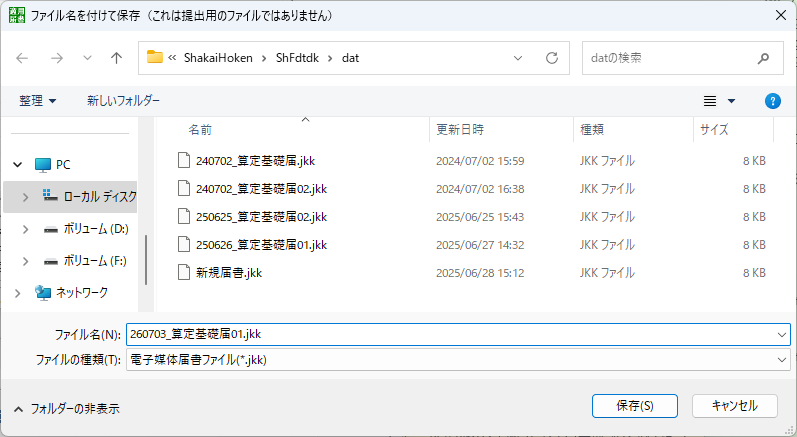Select the 新規届書.jkk file icon
Viewport: 797px width, 437px height.
(x=184, y=272)
